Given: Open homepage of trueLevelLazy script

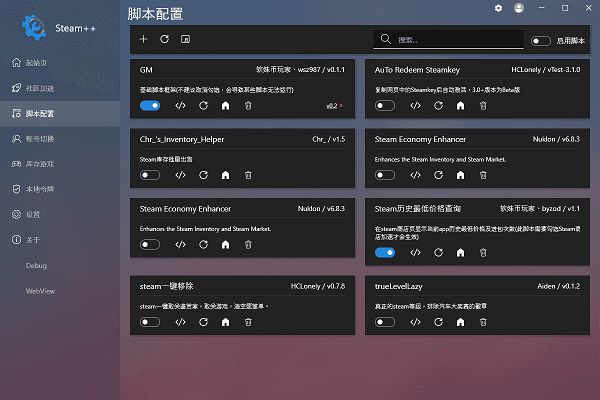Looking at the screenshot, I should (x=460, y=322).
